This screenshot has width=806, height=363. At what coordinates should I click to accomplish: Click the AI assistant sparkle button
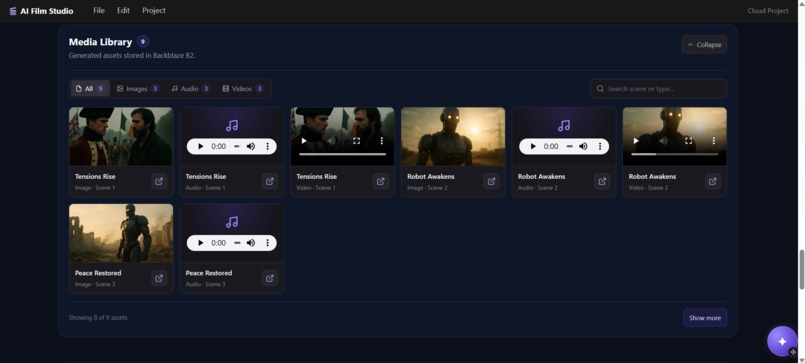click(x=782, y=341)
